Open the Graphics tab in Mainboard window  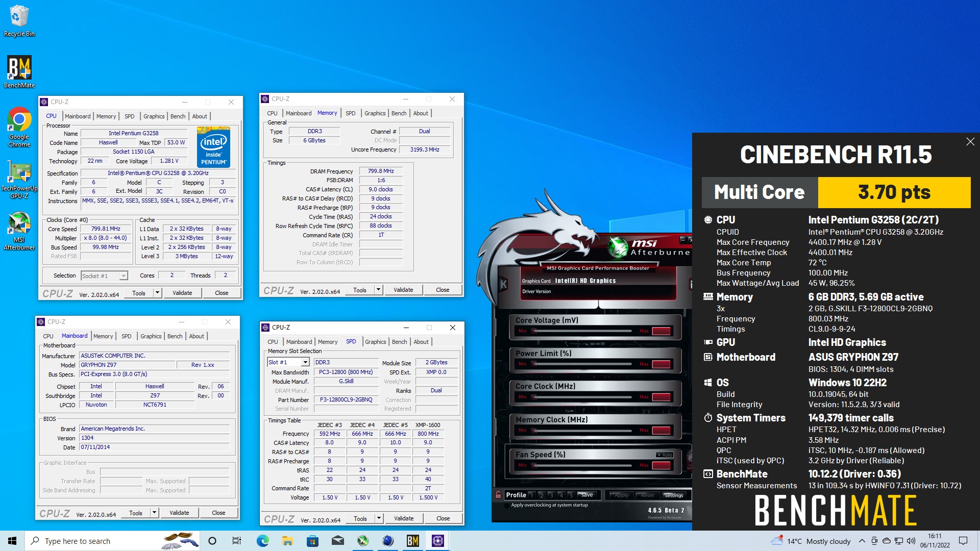coord(151,336)
